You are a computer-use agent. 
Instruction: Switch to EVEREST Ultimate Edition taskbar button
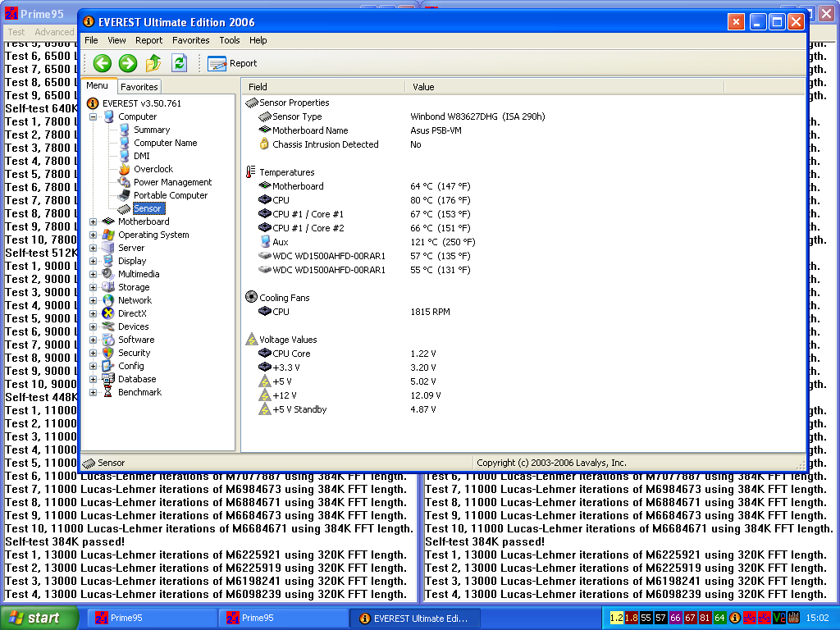414,619
